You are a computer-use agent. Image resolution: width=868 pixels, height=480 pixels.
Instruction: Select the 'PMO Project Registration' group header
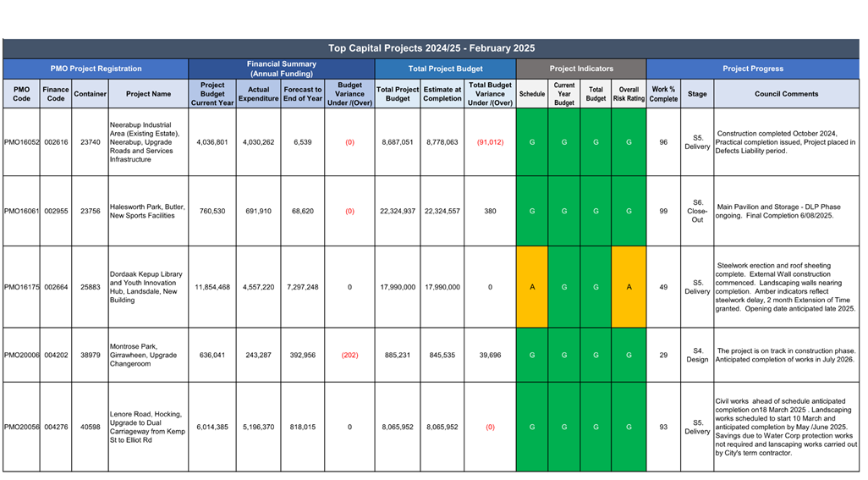(96, 69)
